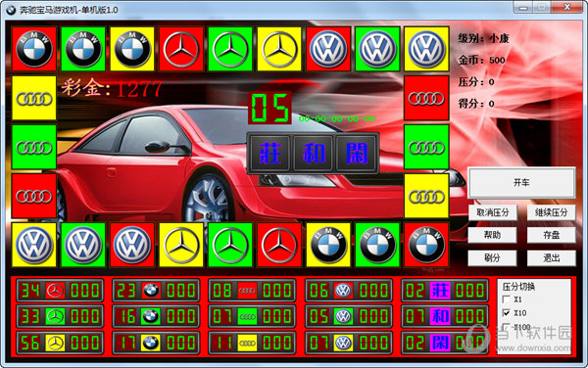Select the purple 閑 bet icon in bottom panel
Viewport: 588px width, 368px height.
click(439, 343)
